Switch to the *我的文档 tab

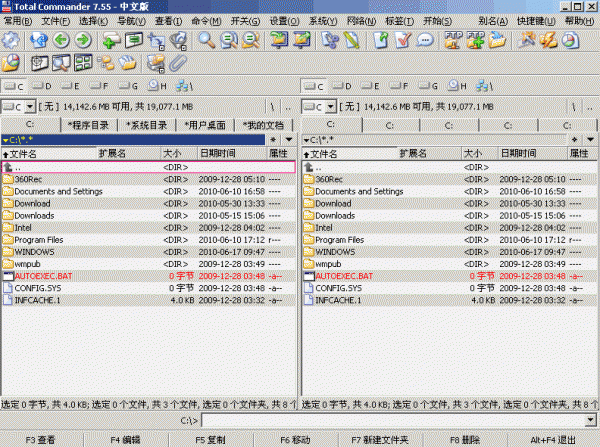coord(264,125)
